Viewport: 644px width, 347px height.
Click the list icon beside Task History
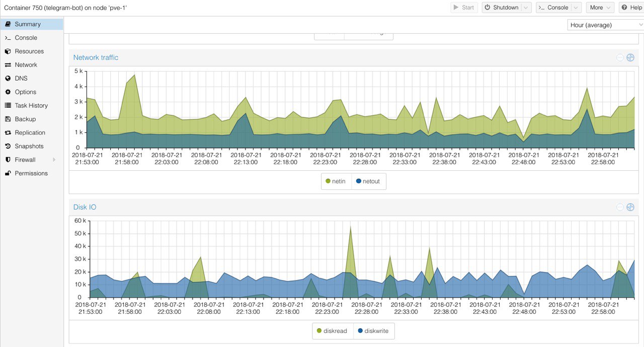coord(8,106)
